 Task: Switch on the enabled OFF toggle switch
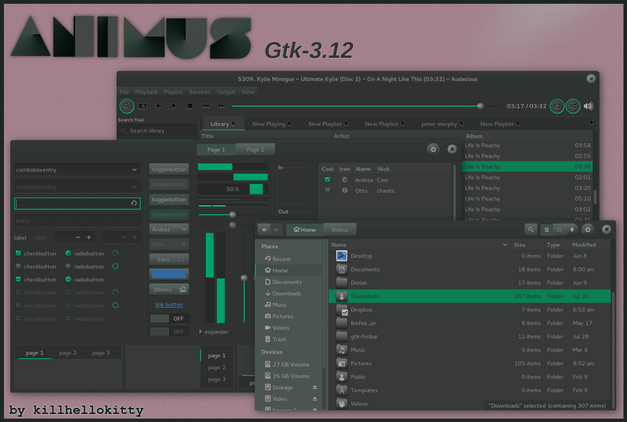pyautogui.click(x=169, y=318)
